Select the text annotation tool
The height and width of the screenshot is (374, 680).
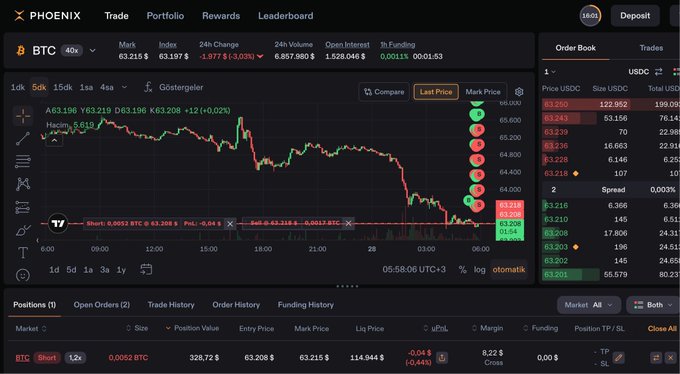[23, 253]
